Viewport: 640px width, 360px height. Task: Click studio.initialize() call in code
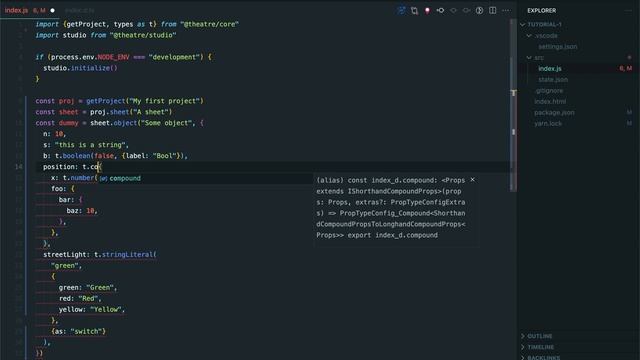80,68
